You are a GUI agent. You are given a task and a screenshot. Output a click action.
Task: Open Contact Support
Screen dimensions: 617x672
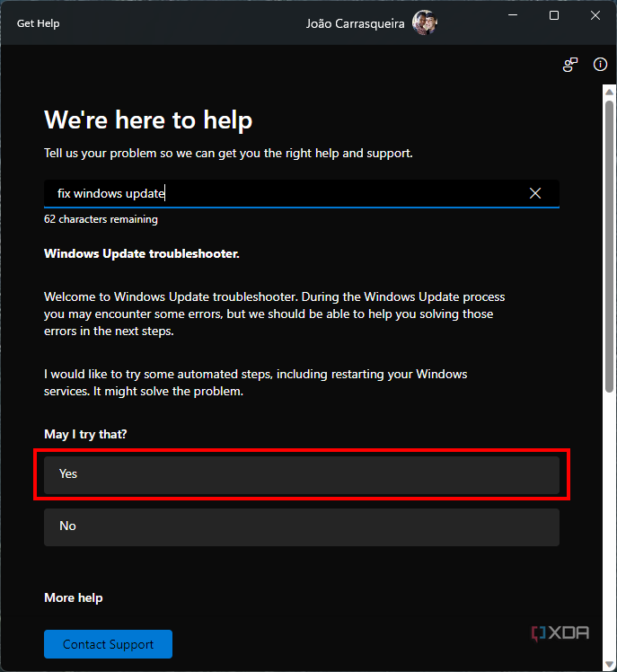tap(108, 644)
